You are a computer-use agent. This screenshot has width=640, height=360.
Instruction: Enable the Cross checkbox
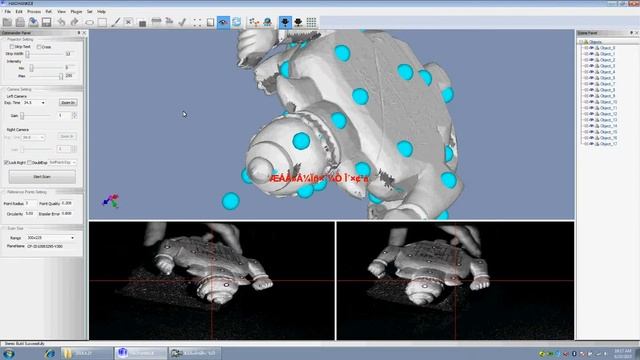click(x=39, y=47)
